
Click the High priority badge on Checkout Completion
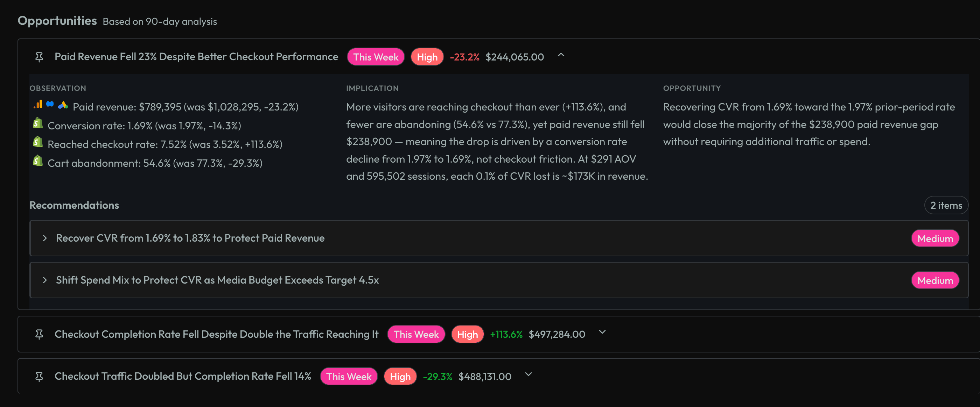(x=467, y=334)
